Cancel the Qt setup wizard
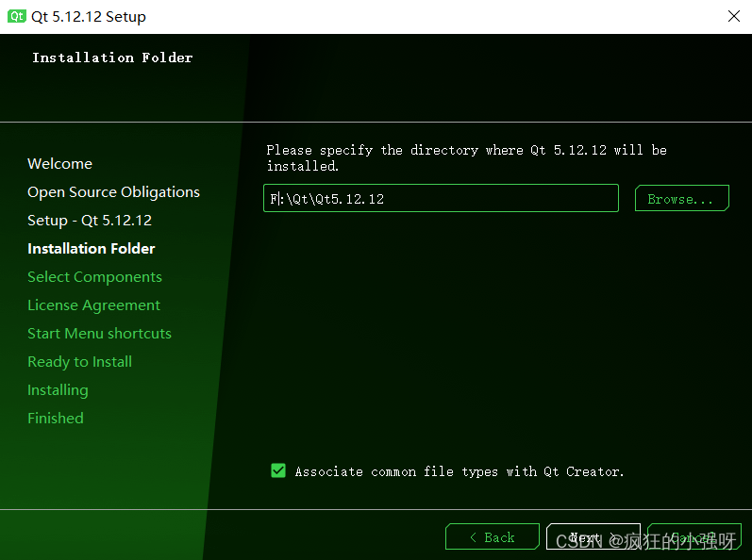Image resolution: width=752 pixels, height=560 pixels. tap(694, 537)
